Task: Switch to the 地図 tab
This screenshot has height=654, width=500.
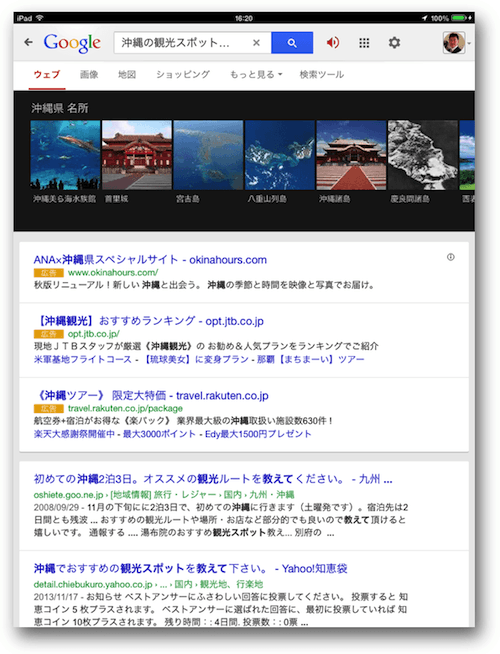Action: coord(127,75)
